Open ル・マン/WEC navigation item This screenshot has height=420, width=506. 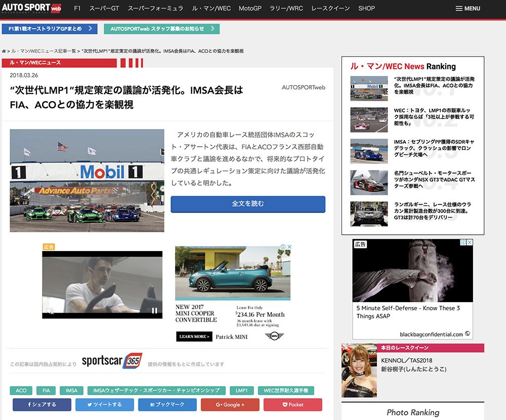tap(212, 9)
